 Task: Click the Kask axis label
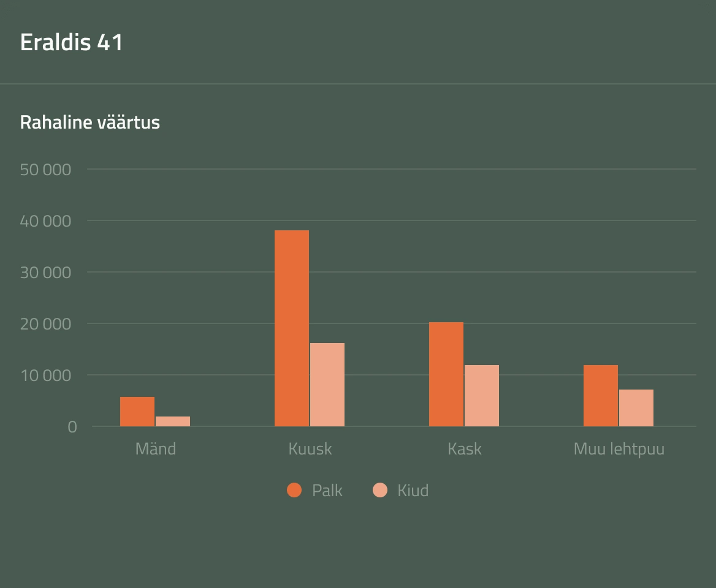point(465,449)
